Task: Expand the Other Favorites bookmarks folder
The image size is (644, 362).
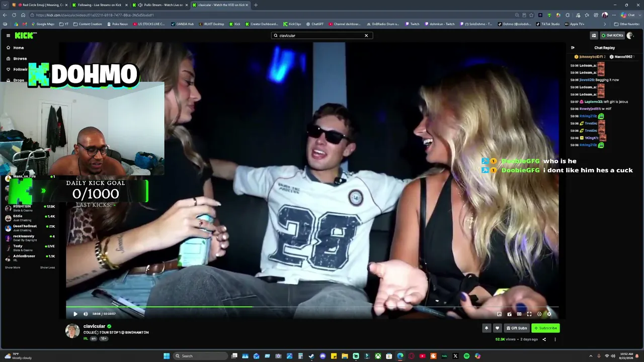Action: click(x=627, y=24)
